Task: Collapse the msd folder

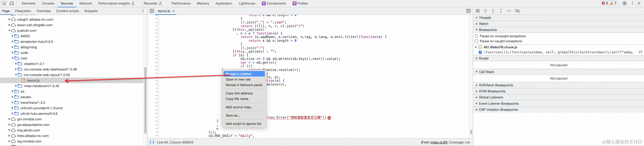Action: tap(13, 58)
